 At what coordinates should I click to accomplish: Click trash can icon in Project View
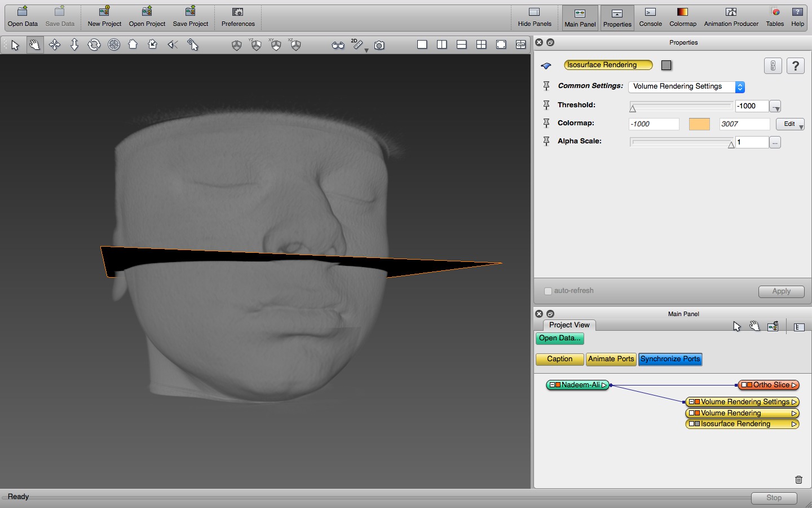(798, 480)
